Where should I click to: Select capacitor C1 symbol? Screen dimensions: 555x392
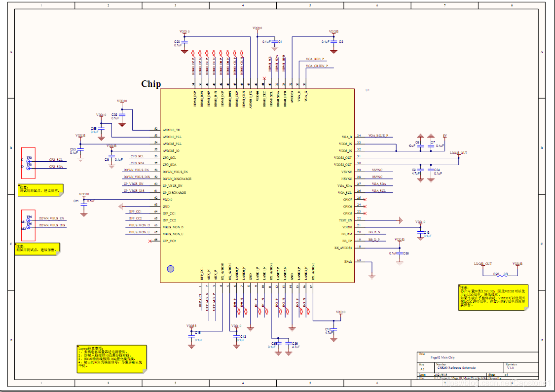click(275, 42)
